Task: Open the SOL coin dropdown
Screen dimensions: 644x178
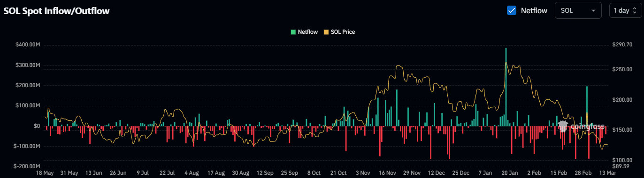Action: 578,10
